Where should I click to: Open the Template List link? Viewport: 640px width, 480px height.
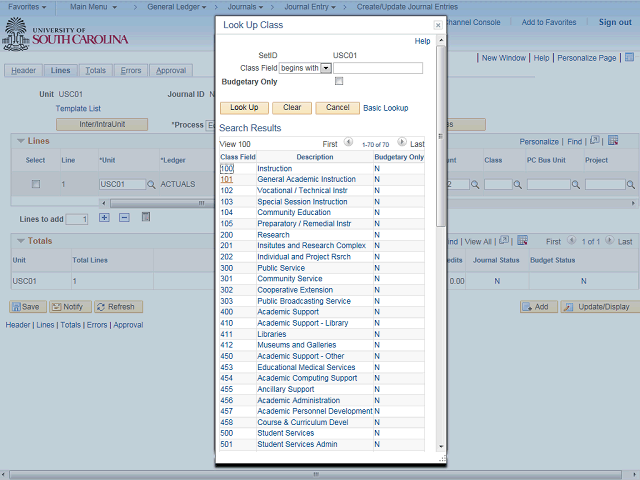tap(78, 109)
